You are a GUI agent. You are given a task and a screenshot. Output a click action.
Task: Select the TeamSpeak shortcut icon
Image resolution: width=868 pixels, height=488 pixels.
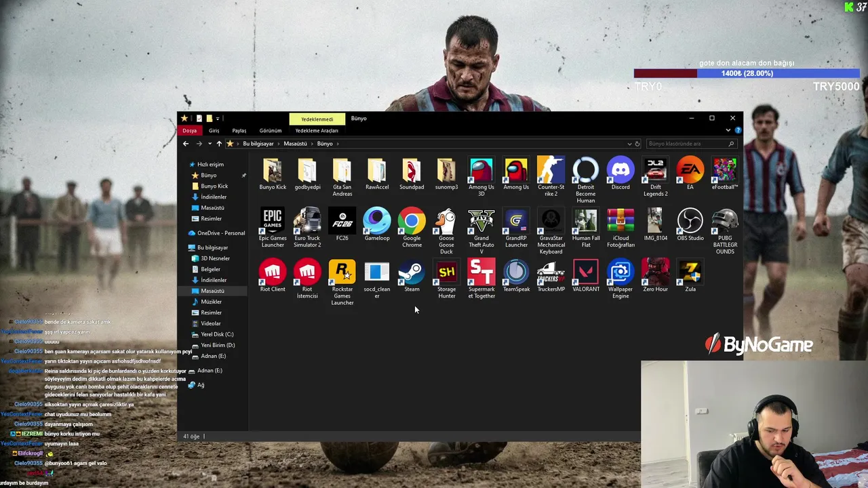tap(516, 276)
